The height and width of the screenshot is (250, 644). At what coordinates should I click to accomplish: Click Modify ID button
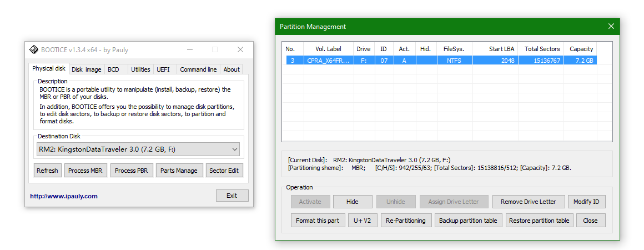586,202
